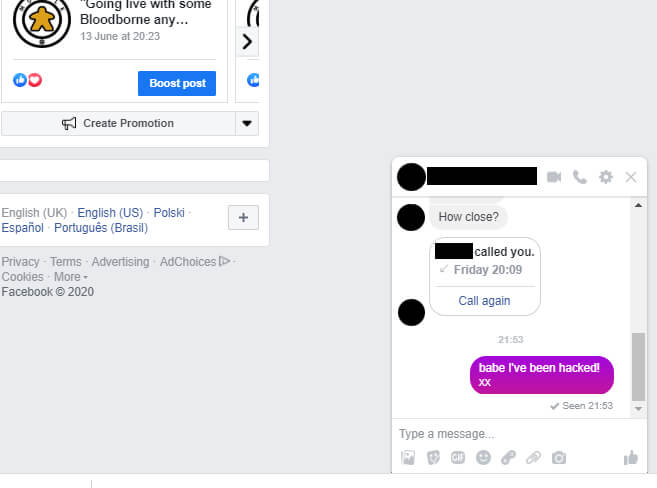Open the Privacy footer link
The image size is (657, 488).
pos(20,262)
